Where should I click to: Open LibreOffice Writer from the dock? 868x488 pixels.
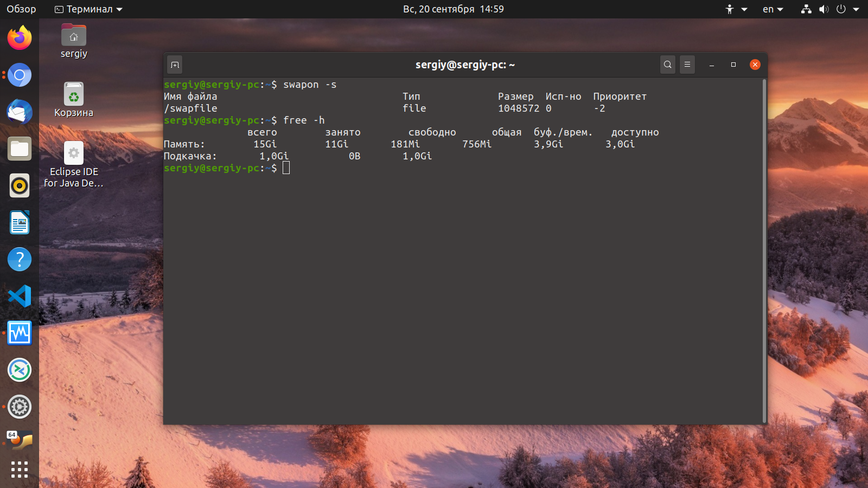click(x=20, y=222)
